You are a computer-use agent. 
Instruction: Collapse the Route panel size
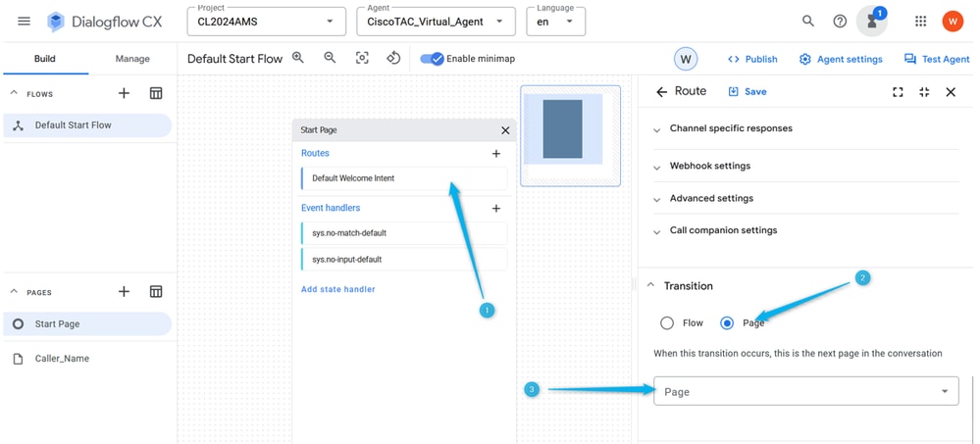tap(924, 92)
